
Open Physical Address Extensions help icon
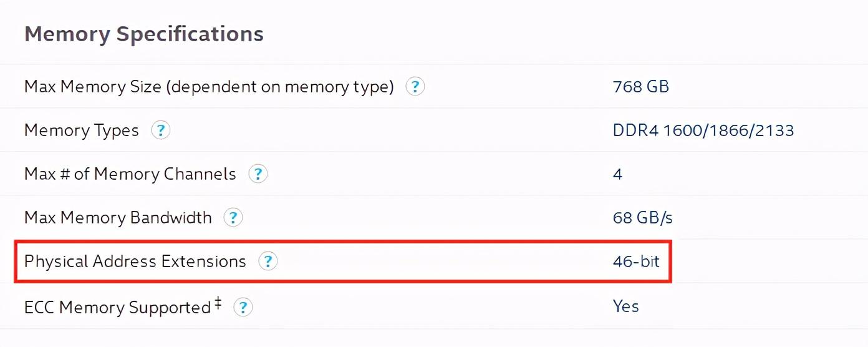(x=268, y=261)
